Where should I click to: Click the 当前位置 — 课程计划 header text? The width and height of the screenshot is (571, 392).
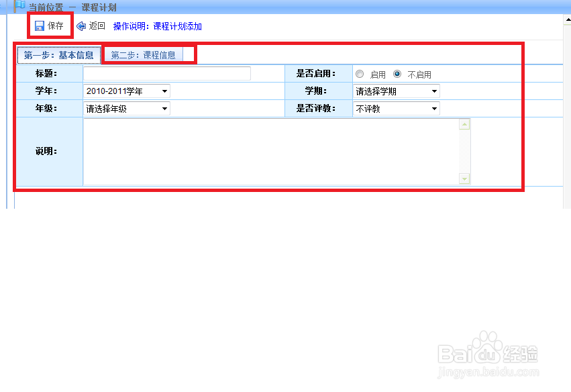pos(72,7)
